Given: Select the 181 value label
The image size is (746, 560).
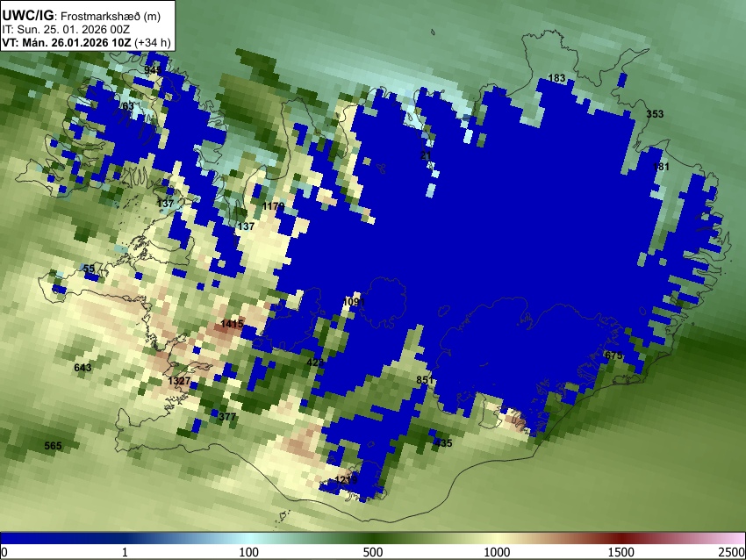Looking at the screenshot, I should (x=661, y=167).
